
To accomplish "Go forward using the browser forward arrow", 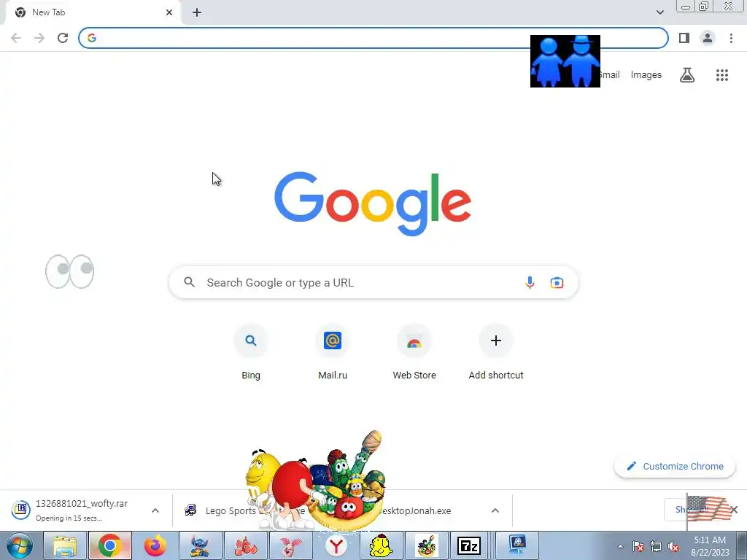I will click(39, 38).
